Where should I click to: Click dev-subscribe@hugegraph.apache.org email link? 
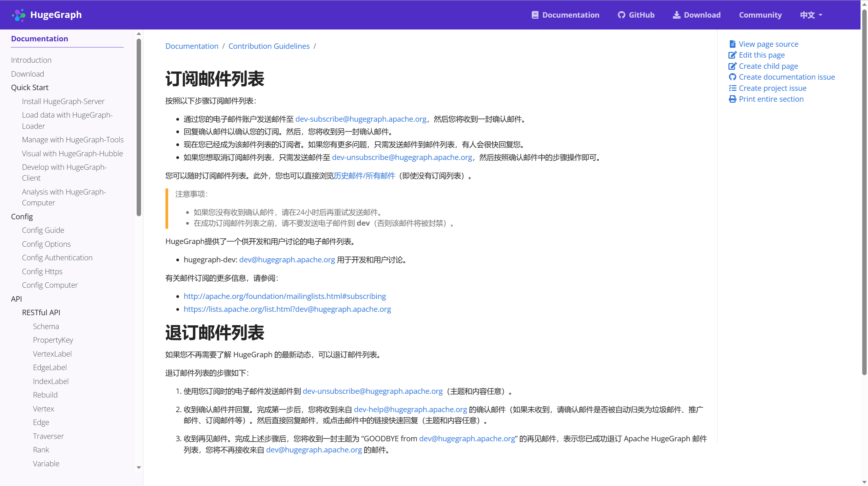361,119
